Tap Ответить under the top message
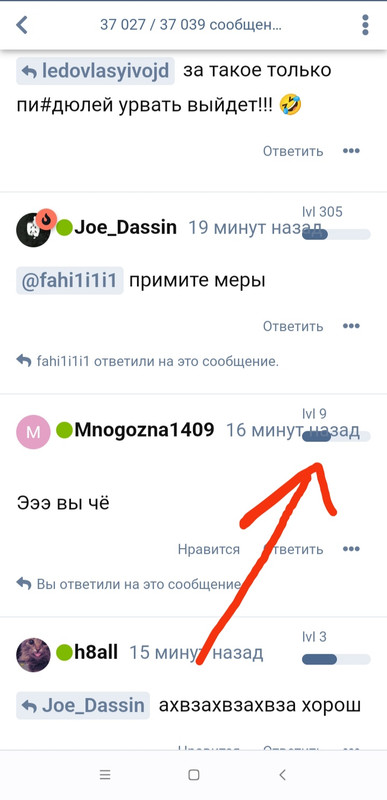The image size is (387, 800). pos(293,151)
